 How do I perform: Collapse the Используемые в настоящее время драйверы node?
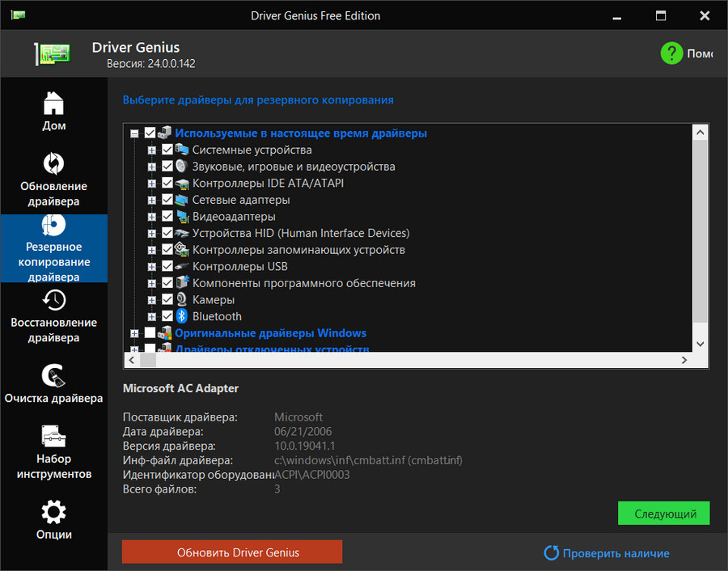[134, 133]
